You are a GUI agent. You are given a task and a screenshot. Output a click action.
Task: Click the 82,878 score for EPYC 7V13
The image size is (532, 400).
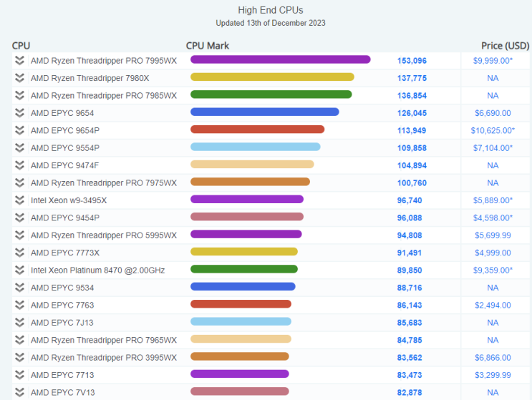pos(410,393)
